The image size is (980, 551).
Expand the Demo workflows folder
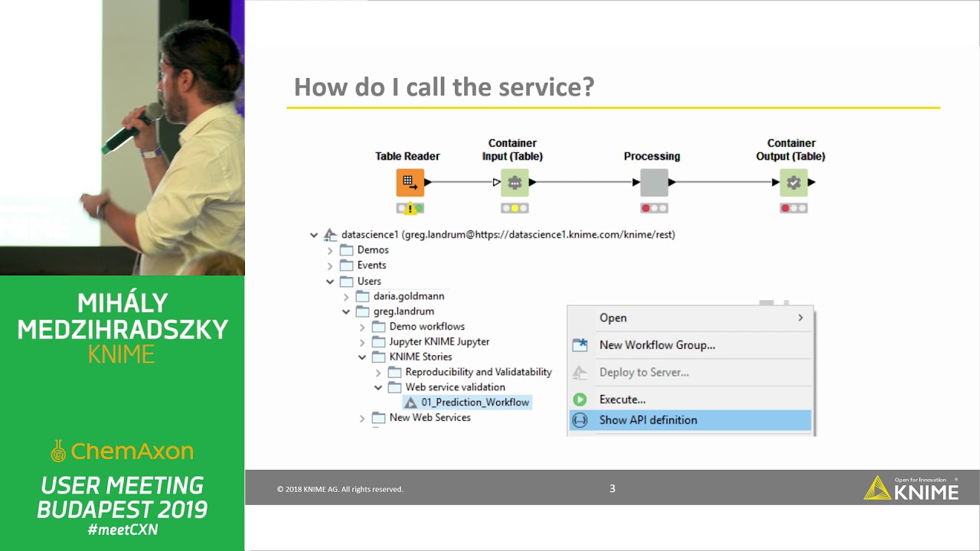click(x=362, y=327)
